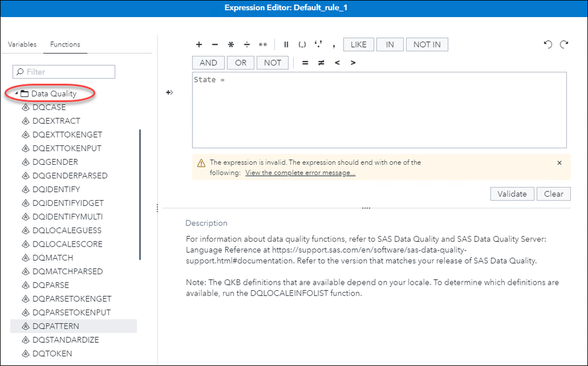Click the redo arrow icon
The width and height of the screenshot is (588, 366).
coord(564,45)
